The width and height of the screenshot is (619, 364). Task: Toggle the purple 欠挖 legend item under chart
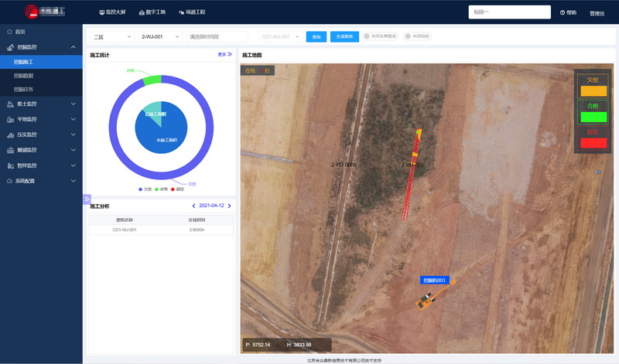145,189
